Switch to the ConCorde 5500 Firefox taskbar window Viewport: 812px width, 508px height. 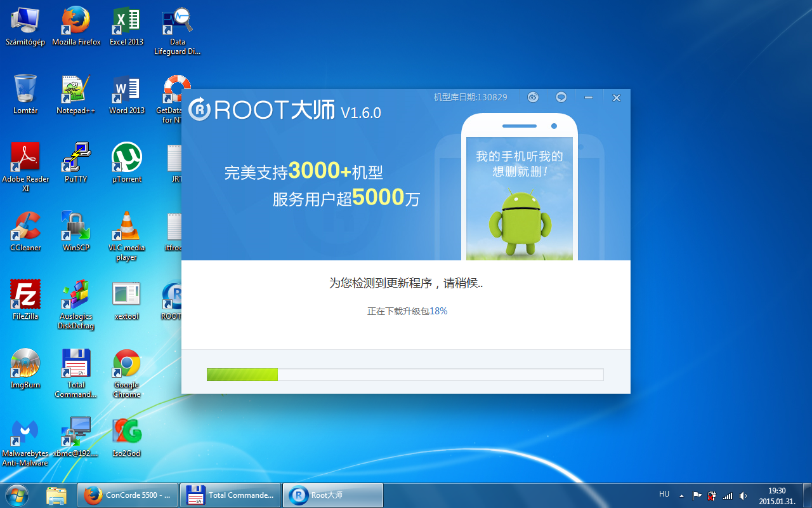click(x=128, y=495)
